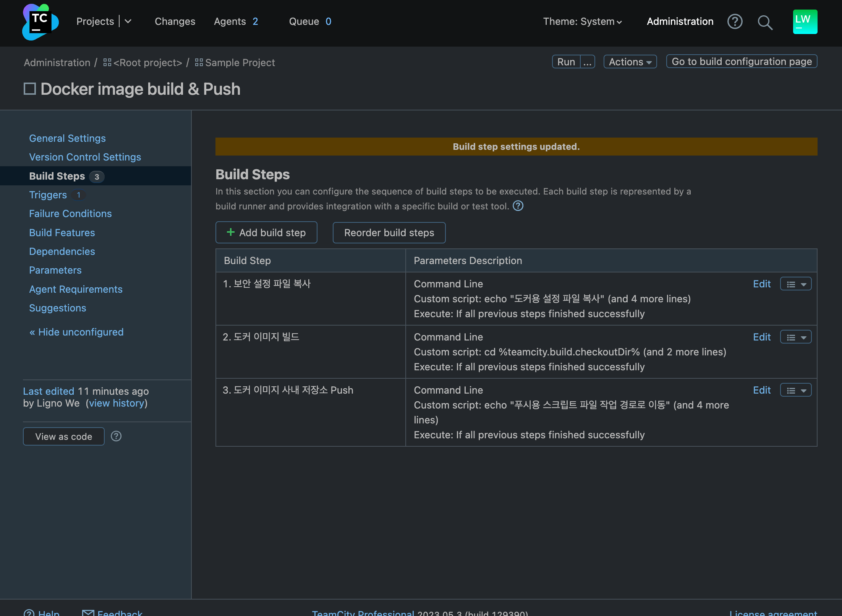Open the help question mark icon in header
The image size is (842, 616).
734,22
